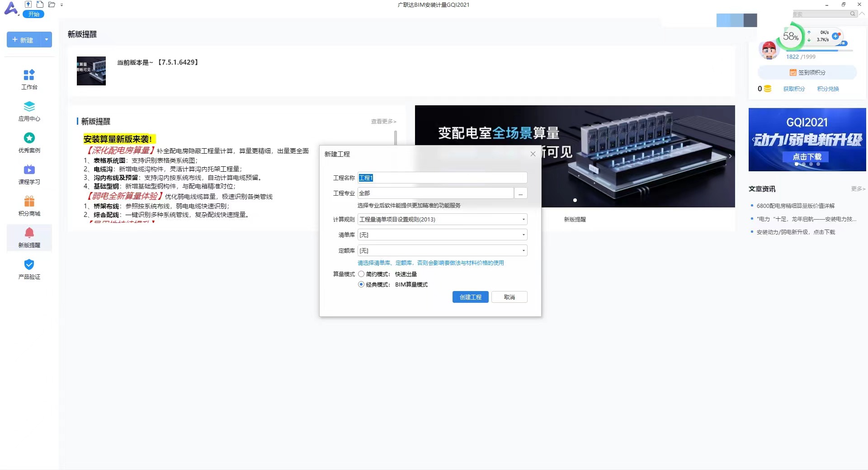Select 简约模式 radio button
The image size is (868, 470).
pos(361,274)
